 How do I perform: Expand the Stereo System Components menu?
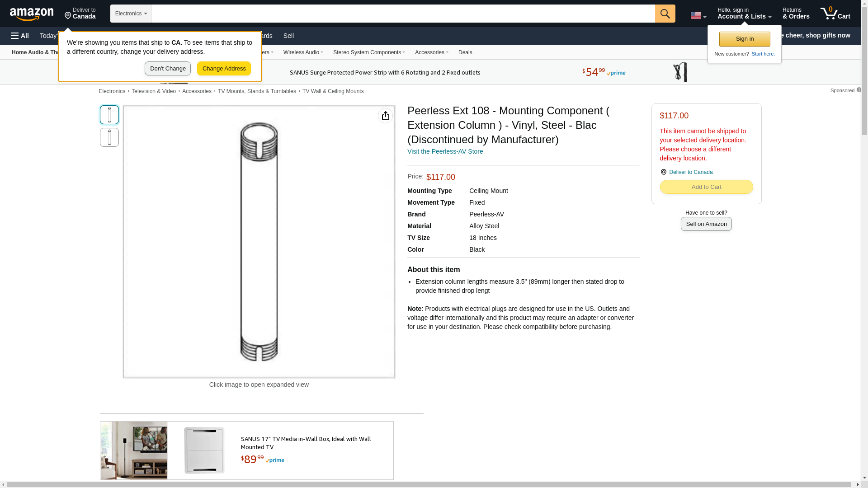[x=369, y=52]
